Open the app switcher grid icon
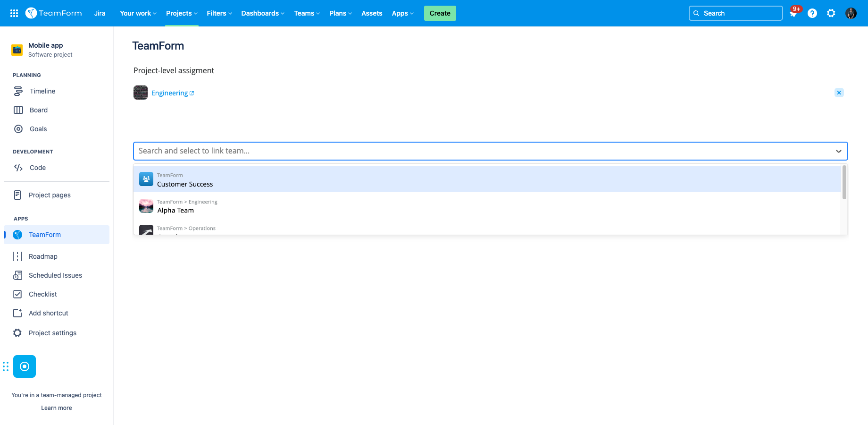 point(14,13)
